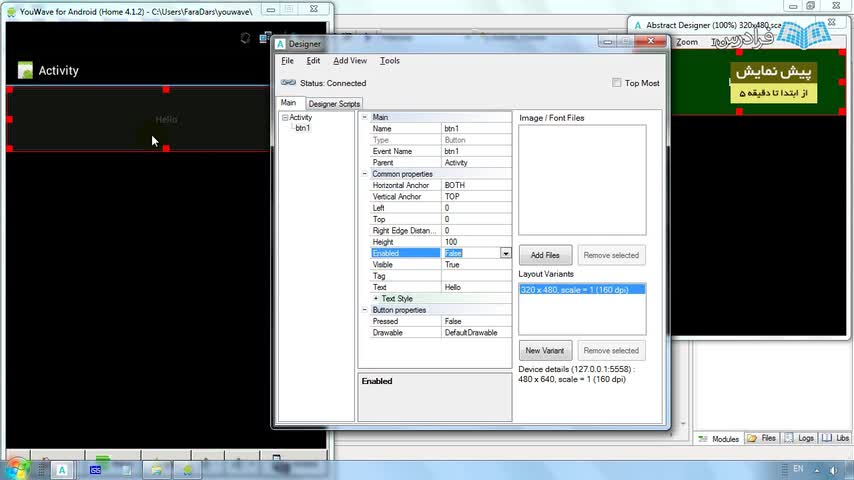Click the Right Edge Distance value
854x480 pixels.
(x=476, y=230)
